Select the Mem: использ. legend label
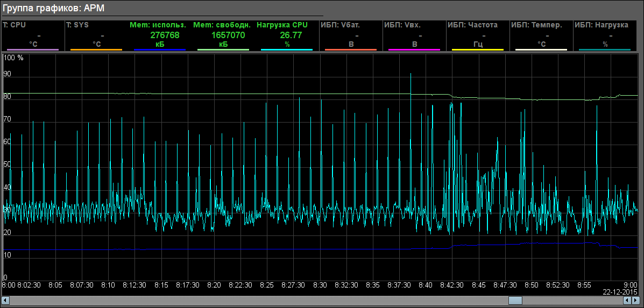Image resolution: width=644 pixels, height=308 pixels. 158,25
